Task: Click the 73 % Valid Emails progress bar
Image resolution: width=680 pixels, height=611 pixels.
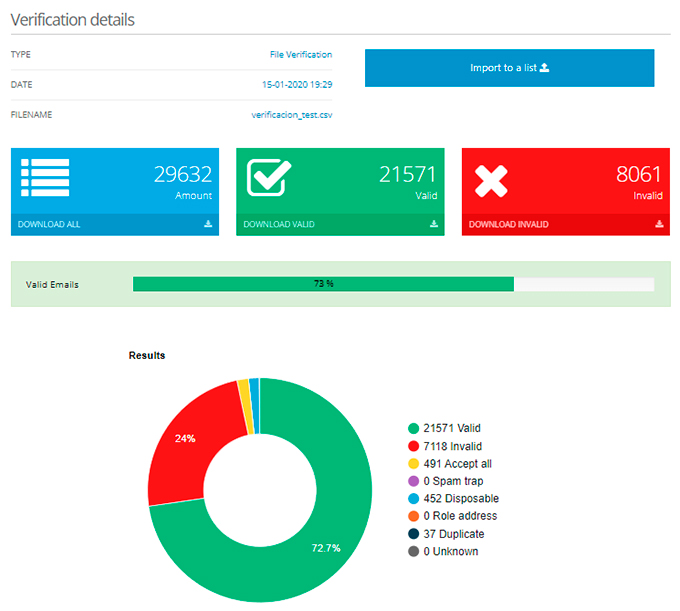Action: click(x=393, y=284)
